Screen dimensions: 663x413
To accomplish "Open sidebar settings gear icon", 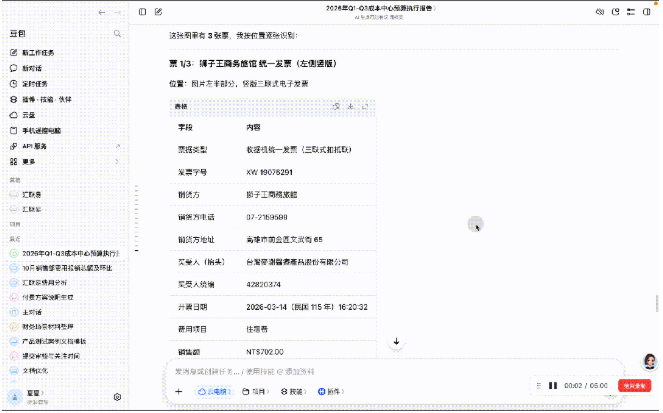I will pyautogui.click(x=118, y=397).
